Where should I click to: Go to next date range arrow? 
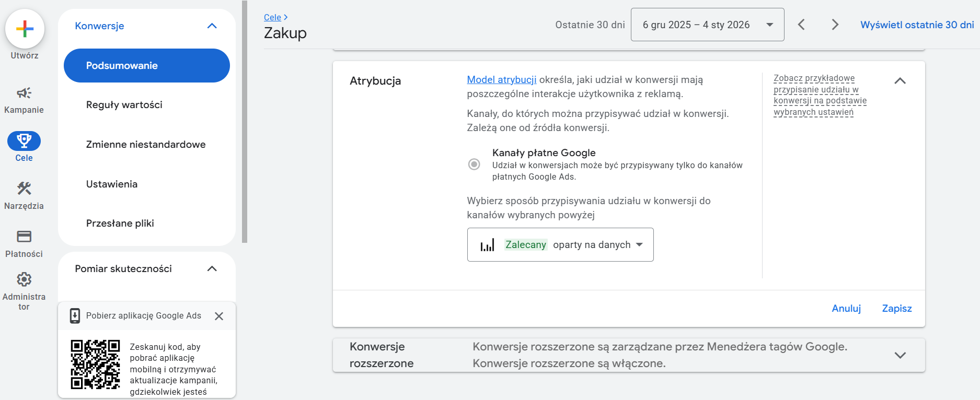click(x=835, y=25)
